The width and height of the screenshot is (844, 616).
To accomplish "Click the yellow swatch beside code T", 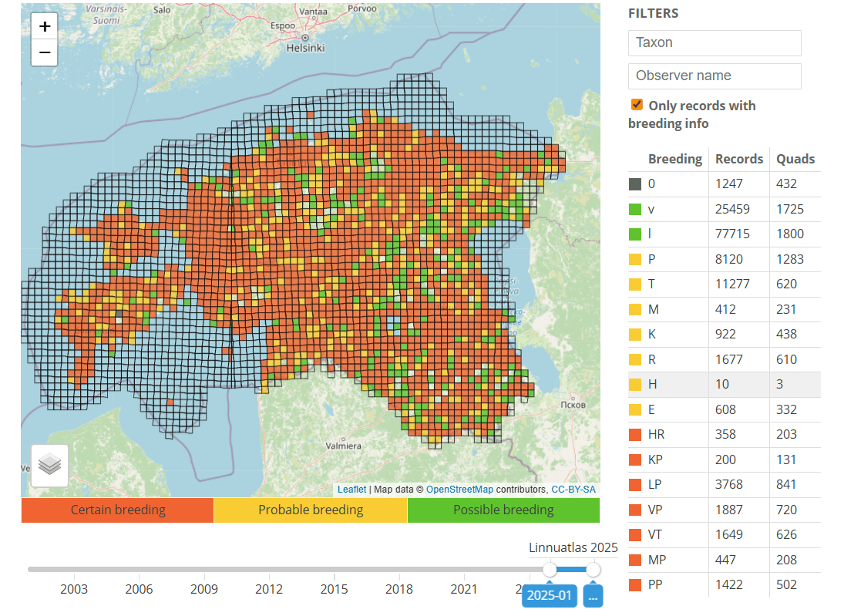I will point(635,284).
